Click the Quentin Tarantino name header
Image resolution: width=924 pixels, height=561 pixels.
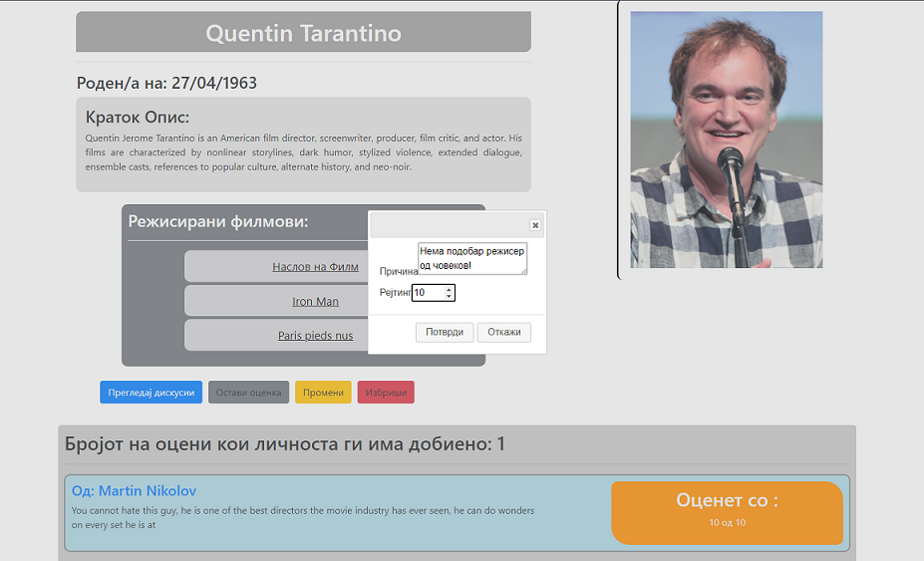coord(303,33)
